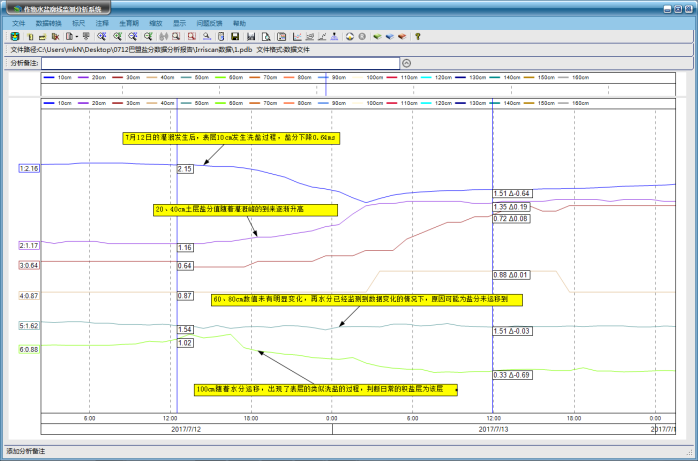Click the value label 0.72 Δ0.08
Viewport: 699px width, 462px height.
tap(511, 219)
